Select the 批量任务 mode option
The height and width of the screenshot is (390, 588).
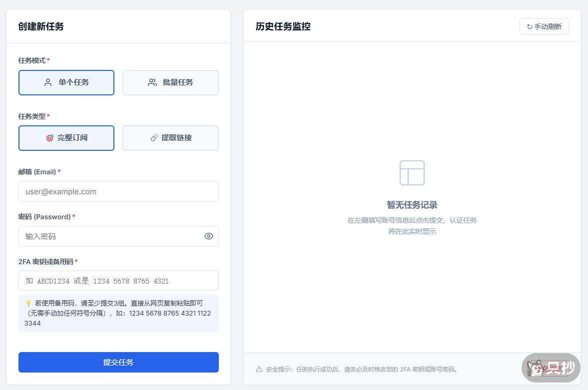(171, 82)
